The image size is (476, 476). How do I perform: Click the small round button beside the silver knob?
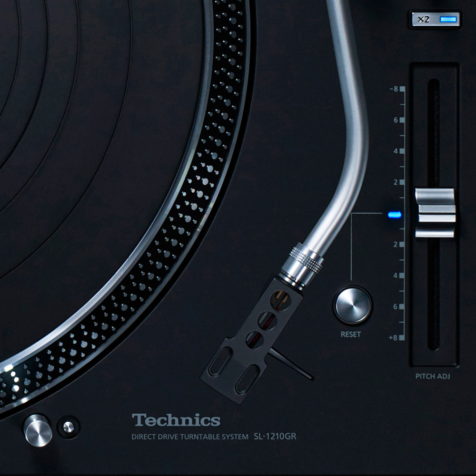tap(69, 427)
